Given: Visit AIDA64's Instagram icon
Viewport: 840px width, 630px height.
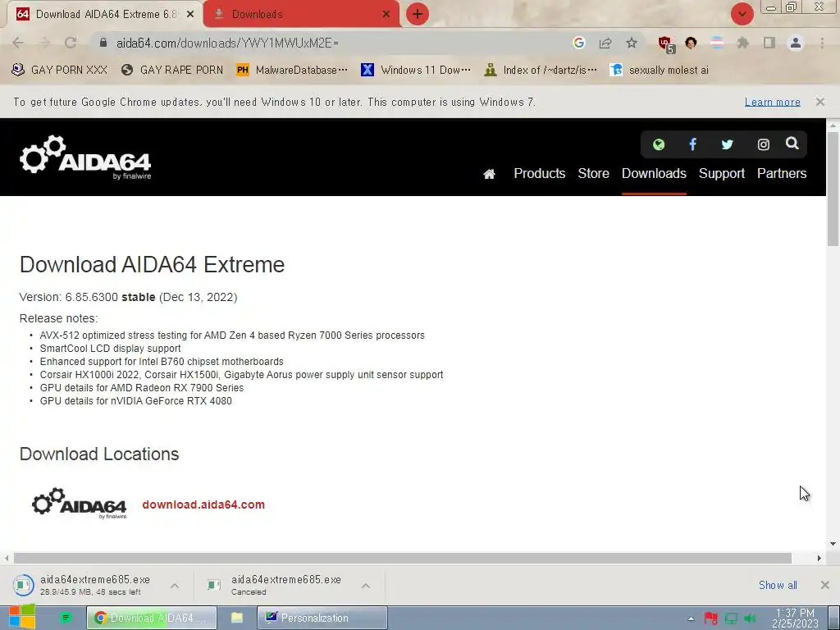Looking at the screenshot, I should pos(763,144).
